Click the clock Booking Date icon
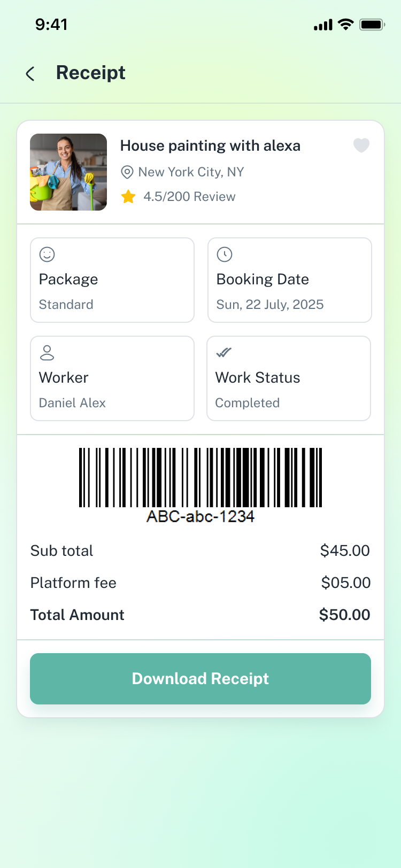 click(x=225, y=254)
